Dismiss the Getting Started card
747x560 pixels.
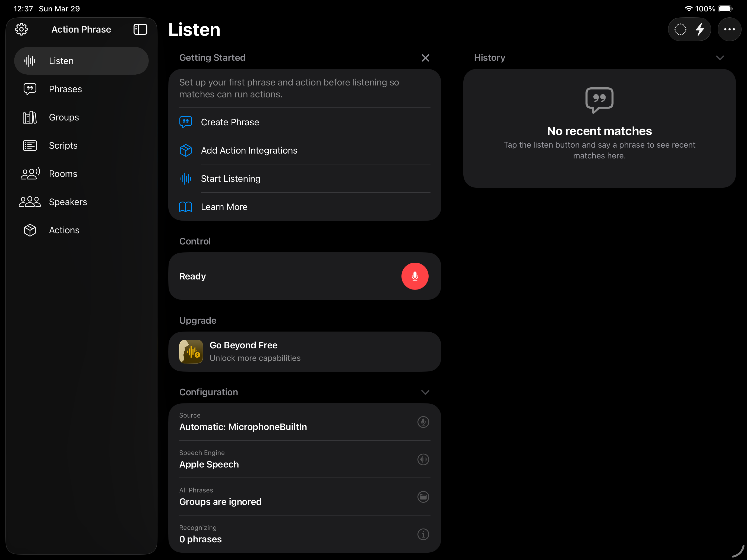(425, 58)
